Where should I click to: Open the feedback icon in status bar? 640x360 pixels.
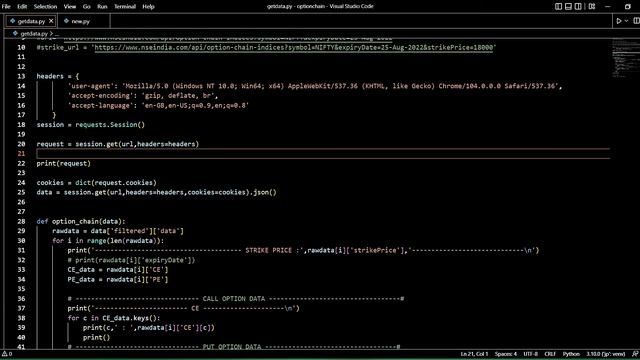tap(635, 354)
